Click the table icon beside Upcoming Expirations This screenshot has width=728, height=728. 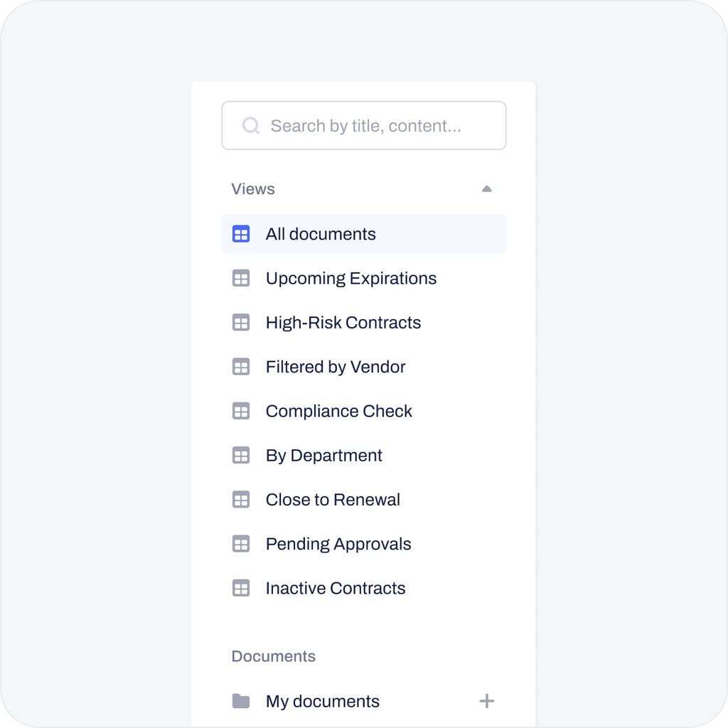tap(241, 278)
